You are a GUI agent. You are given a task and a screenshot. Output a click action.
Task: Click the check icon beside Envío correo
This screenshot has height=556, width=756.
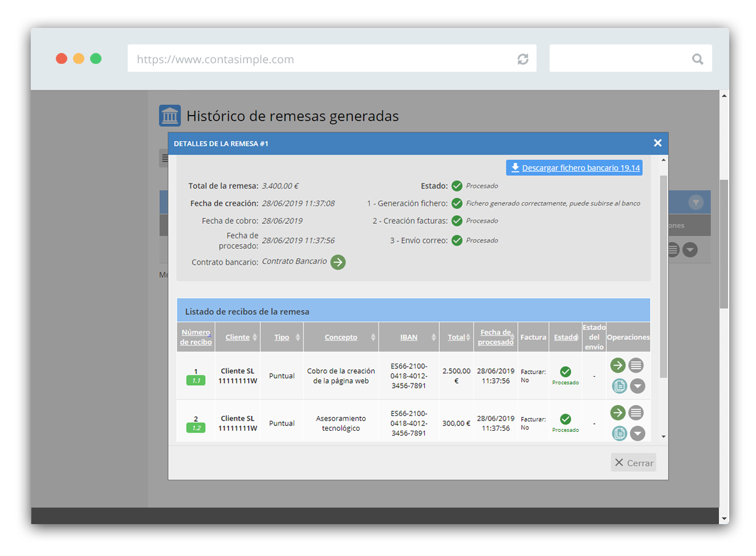[457, 240]
